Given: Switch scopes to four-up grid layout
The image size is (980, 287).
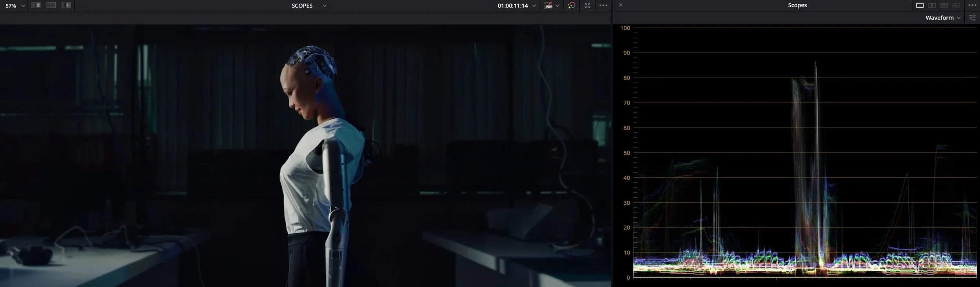Looking at the screenshot, I should click(x=944, y=5).
